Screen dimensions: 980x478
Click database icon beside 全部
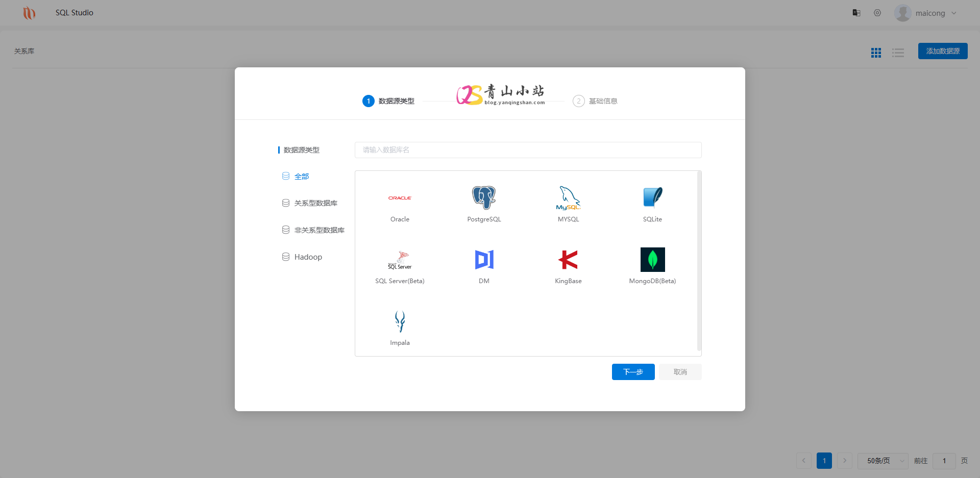point(286,176)
